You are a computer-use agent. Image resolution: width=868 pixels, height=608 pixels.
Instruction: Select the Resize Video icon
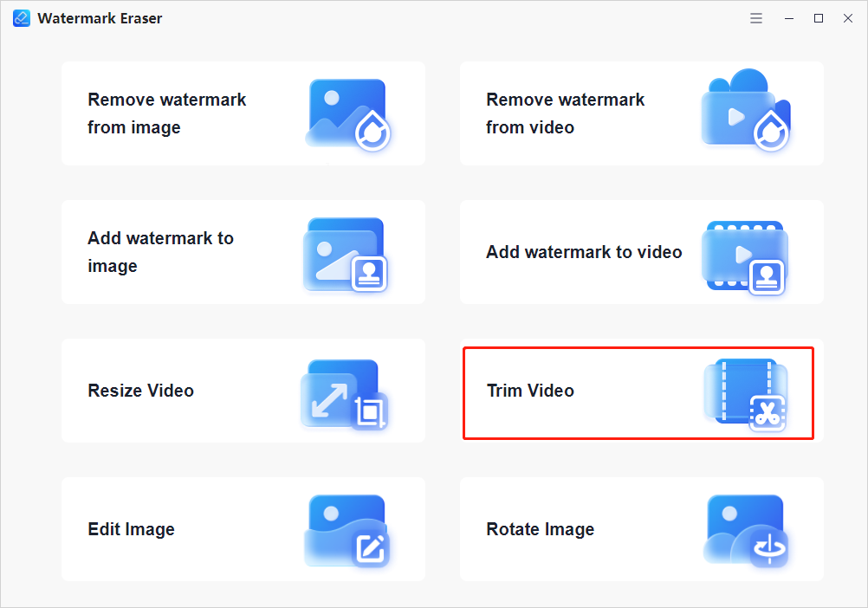coord(344,394)
